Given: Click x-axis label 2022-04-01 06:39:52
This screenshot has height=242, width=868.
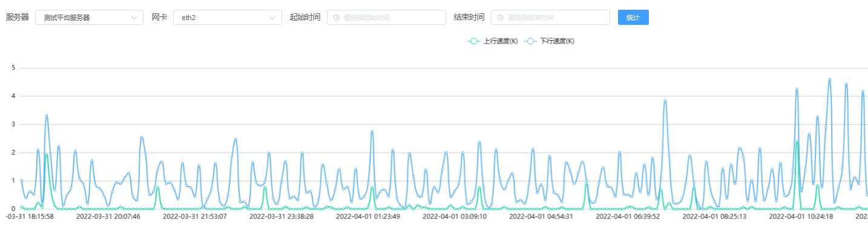Looking at the screenshot, I should coord(628,216).
